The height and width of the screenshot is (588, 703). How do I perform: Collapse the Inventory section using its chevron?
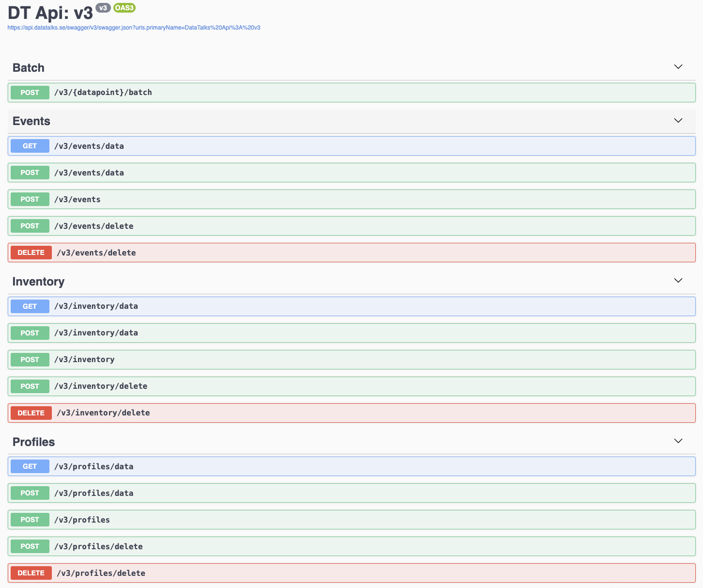678,281
